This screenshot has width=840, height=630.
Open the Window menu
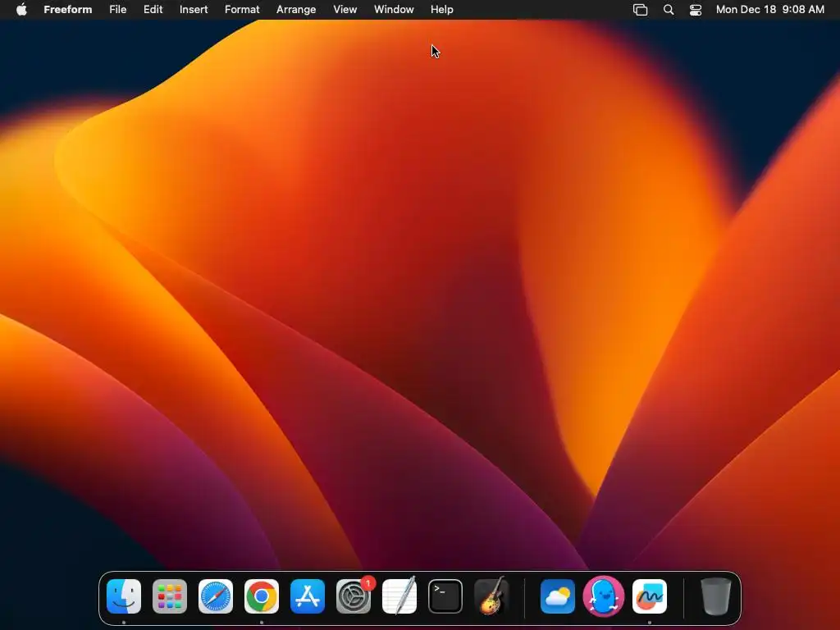click(394, 10)
